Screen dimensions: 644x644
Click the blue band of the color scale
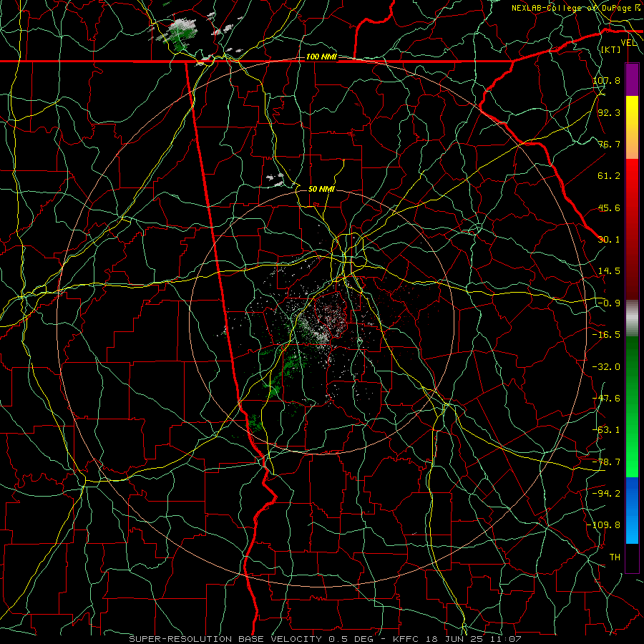click(x=632, y=510)
